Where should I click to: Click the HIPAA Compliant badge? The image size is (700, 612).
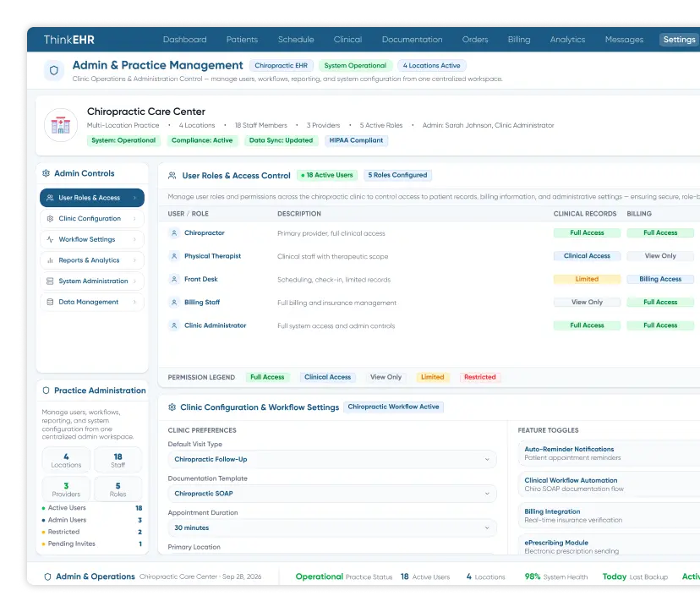click(356, 140)
